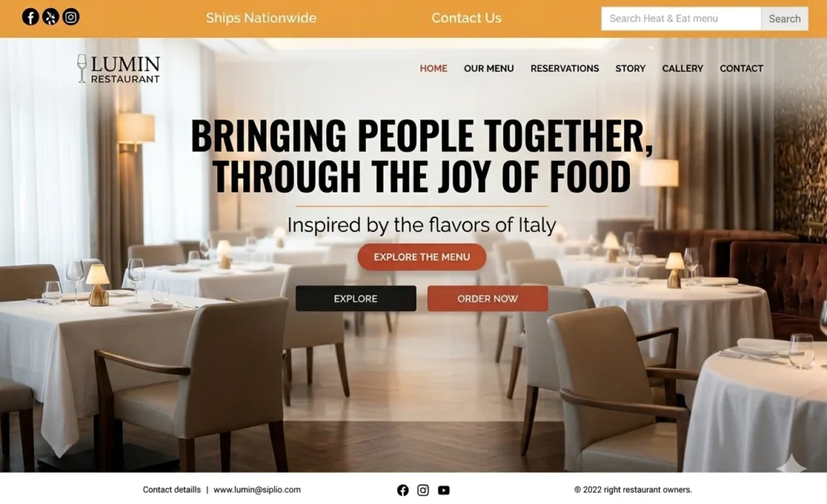
Task: Click the Lumin Restaurant logo
Action: click(118, 69)
